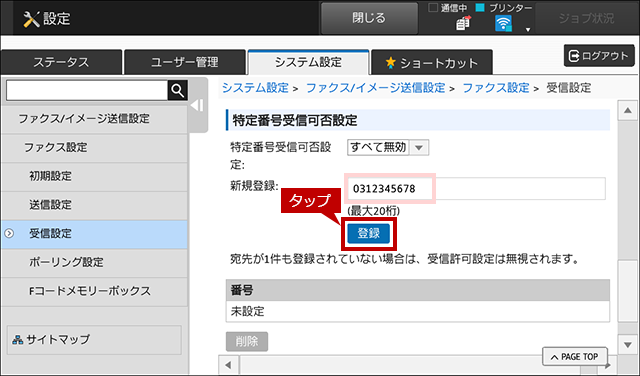640x376 pixels.
Task: Switch to the ステータス tab
Action: pyautogui.click(x=61, y=62)
